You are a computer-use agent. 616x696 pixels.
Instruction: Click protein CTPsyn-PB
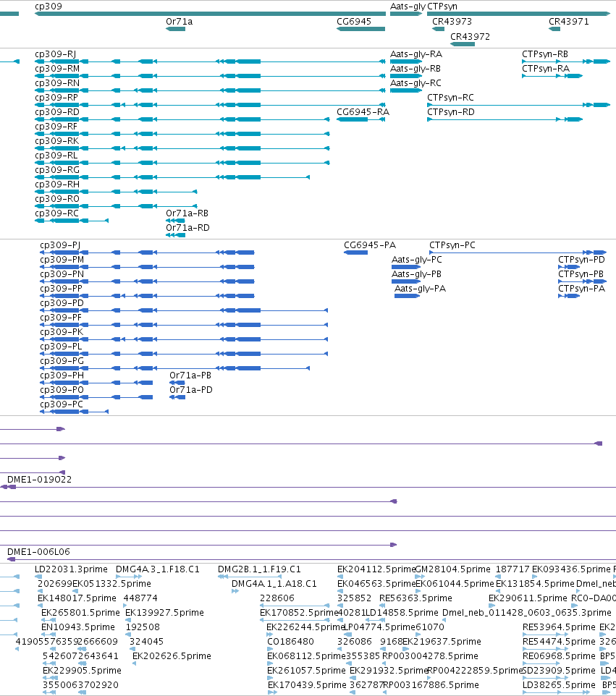click(581, 274)
